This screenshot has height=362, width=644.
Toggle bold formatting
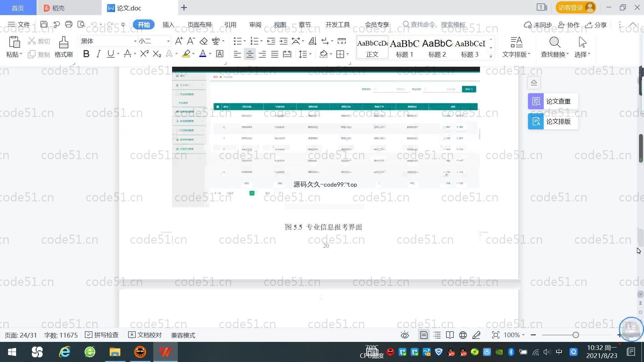tap(86, 54)
